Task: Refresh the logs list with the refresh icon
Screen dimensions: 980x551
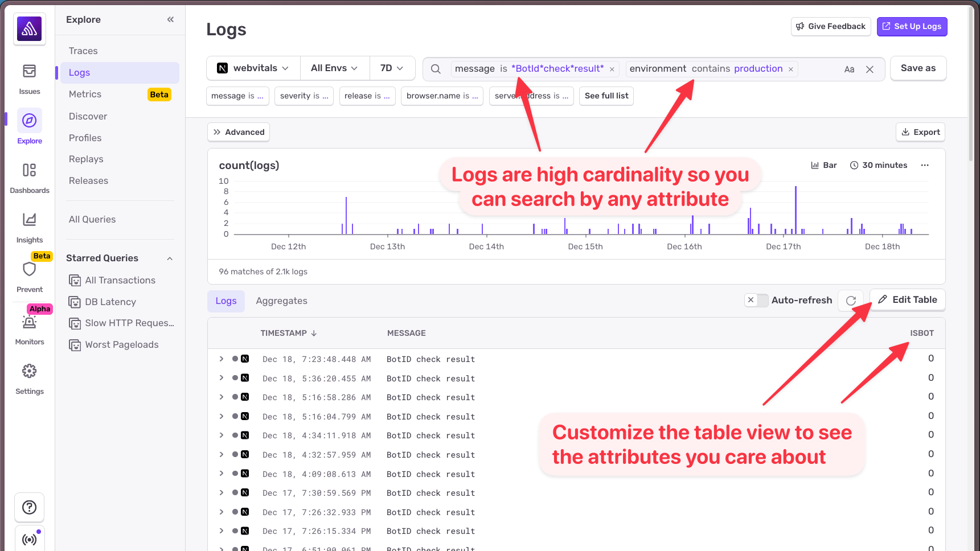Action: point(850,300)
